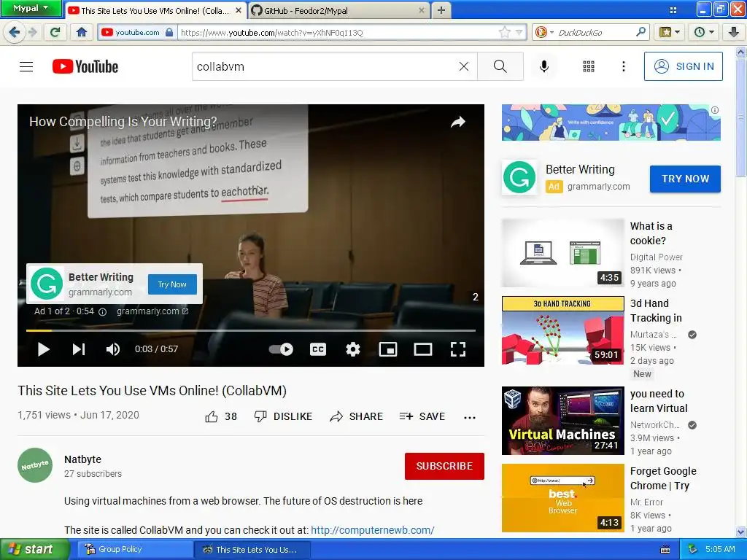The height and width of the screenshot is (560, 747).
Task: Click Try Now in video ad overlay
Action: click(x=172, y=284)
